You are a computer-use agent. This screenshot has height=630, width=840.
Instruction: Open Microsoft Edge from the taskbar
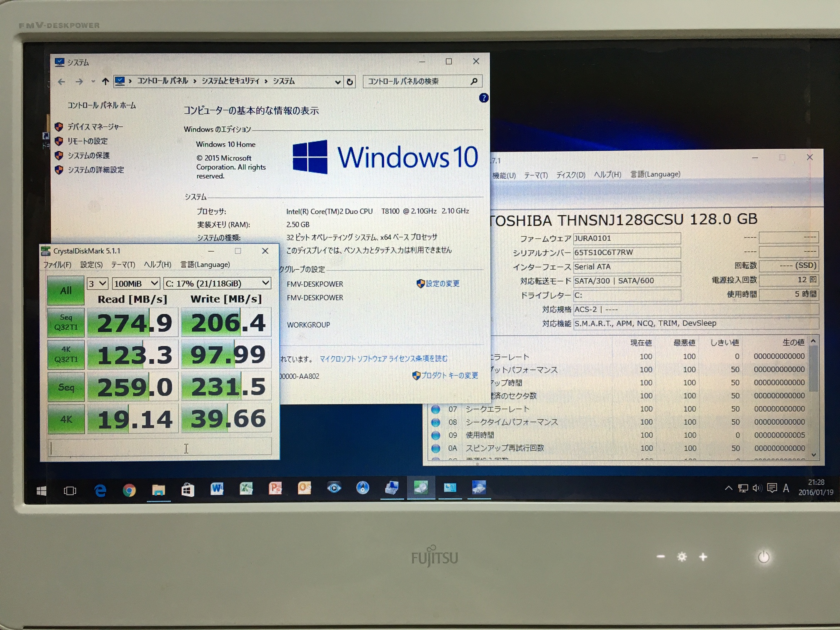(x=100, y=490)
